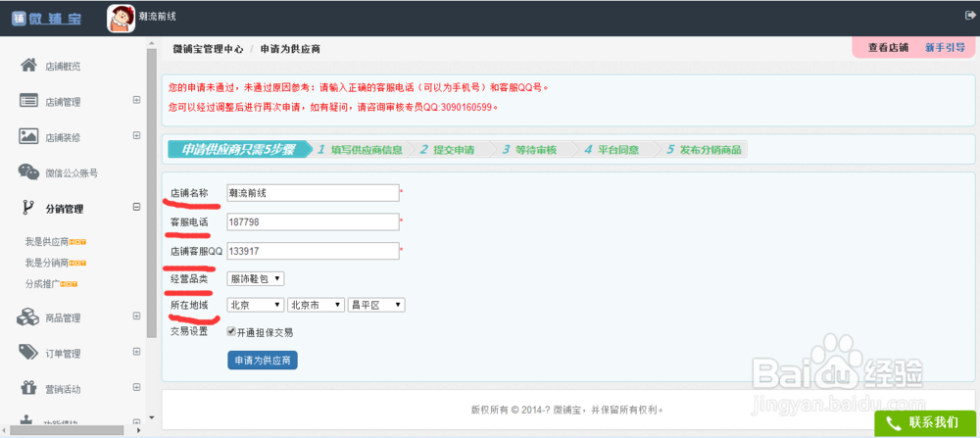Click into the 客服电话 input field
Screen dimensions: 980x438
point(313,221)
